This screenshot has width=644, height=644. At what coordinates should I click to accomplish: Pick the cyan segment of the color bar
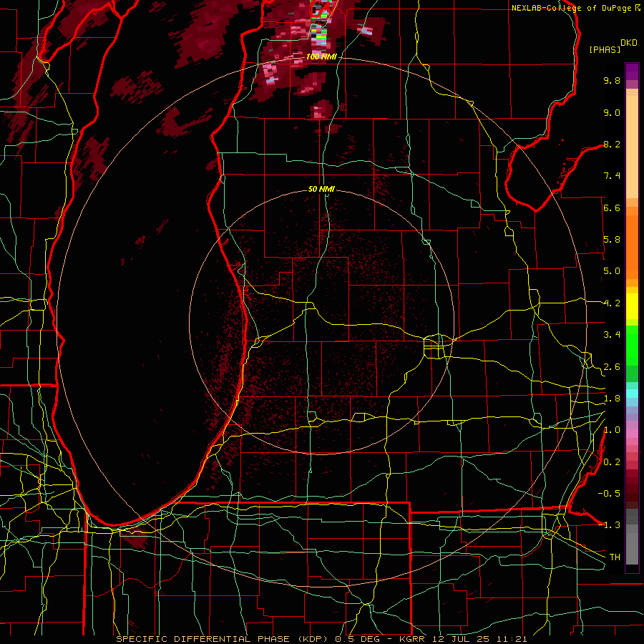tap(632, 394)
